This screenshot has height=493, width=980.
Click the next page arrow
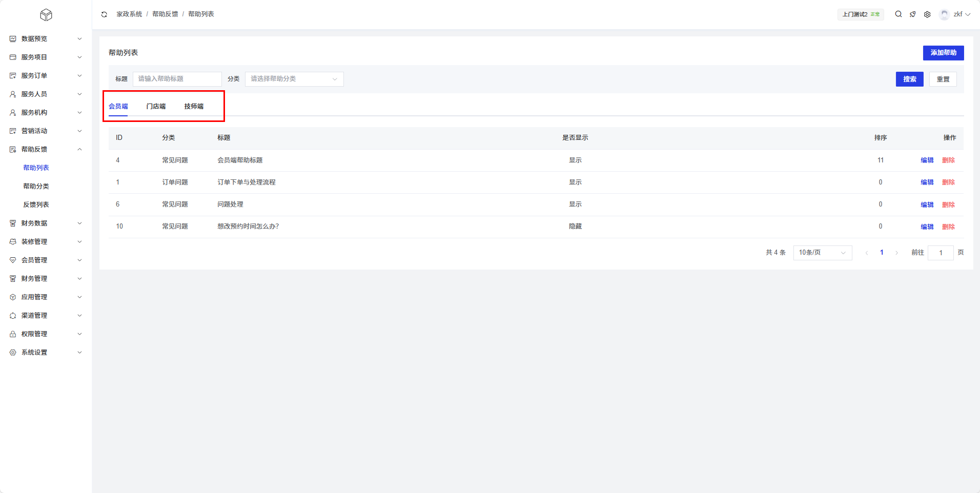[x=896, y=253]
